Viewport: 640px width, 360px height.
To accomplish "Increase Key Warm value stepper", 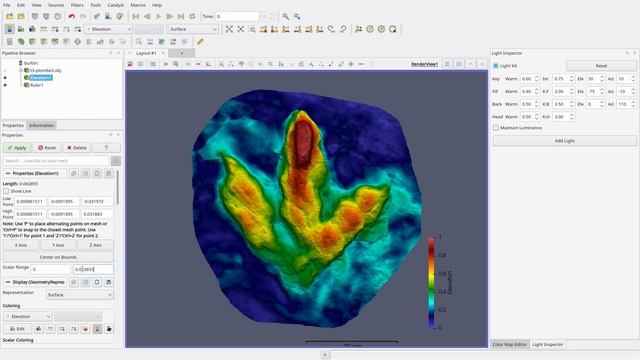I will 536,77.
